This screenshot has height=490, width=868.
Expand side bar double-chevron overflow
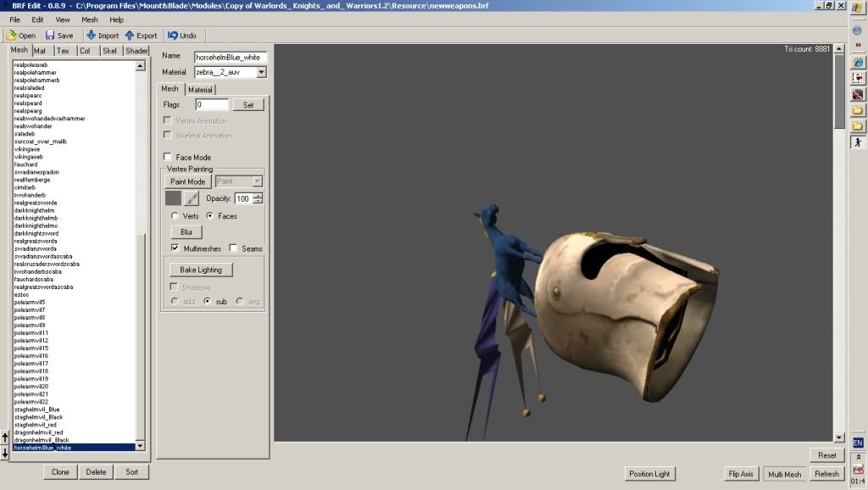(x=858, y=45)
